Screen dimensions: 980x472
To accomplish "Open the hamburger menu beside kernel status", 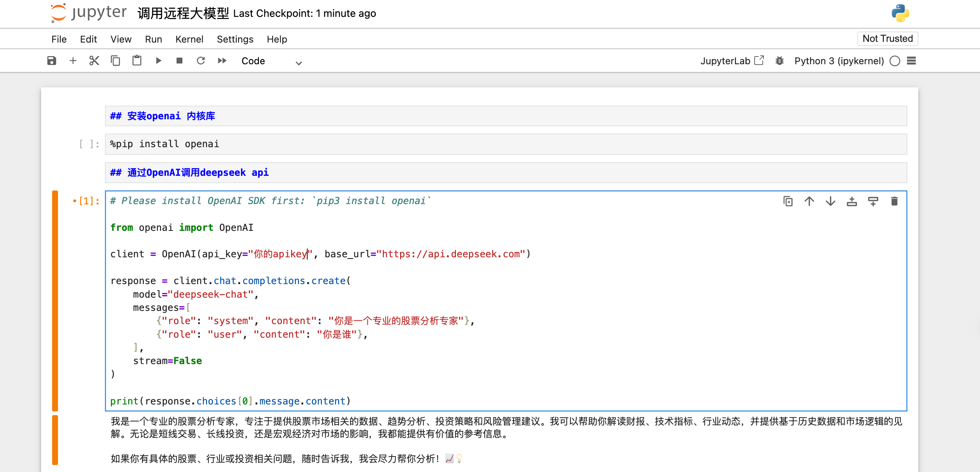I will tap(911, 61).
